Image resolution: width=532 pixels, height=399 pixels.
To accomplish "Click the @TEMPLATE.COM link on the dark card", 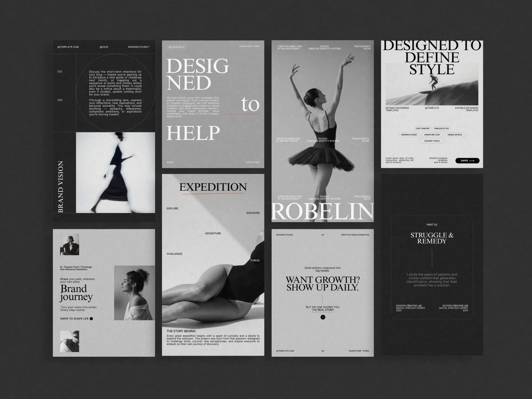I will pos(69,47).
